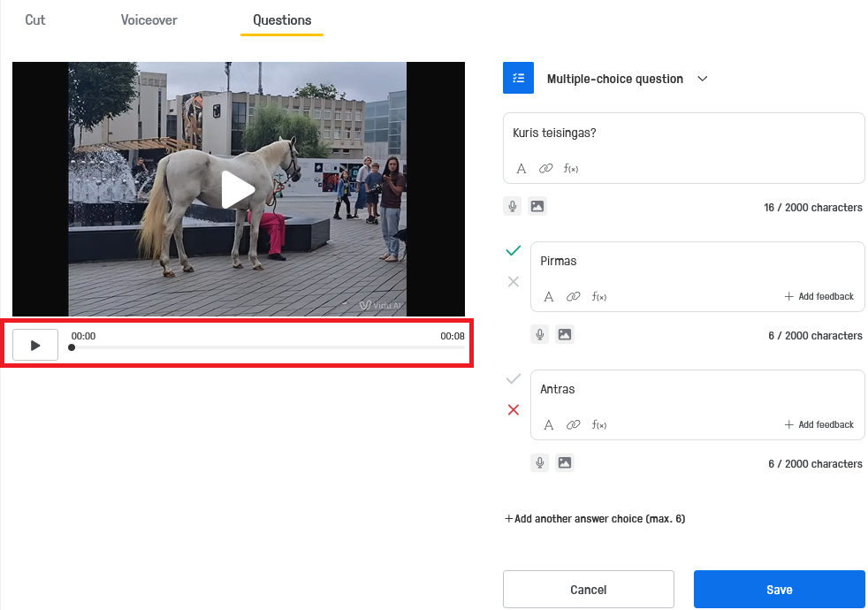
Task: Click the microphone icon below the 'Pirmas' answer
Action: [539, 335]
